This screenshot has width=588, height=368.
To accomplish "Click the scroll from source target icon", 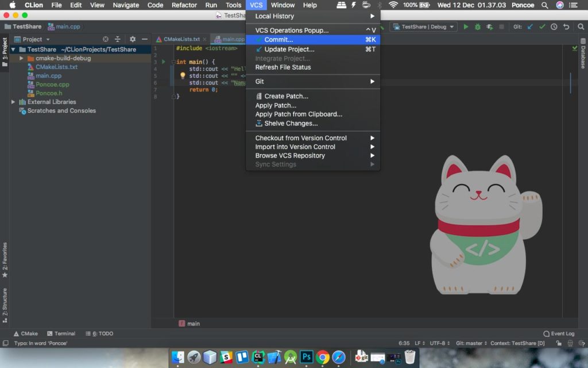I will tap(106, 39).
